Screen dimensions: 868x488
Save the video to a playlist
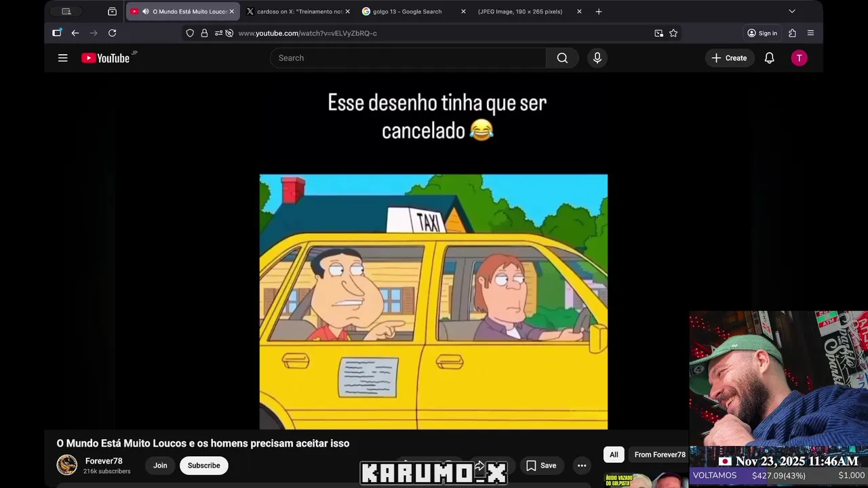[x=541, y=466]
